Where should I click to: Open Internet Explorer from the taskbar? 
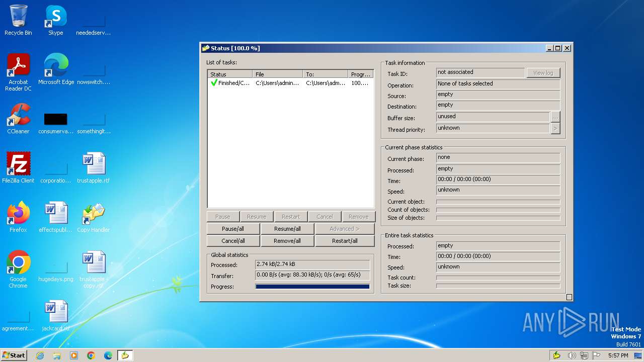pos(40,355)
